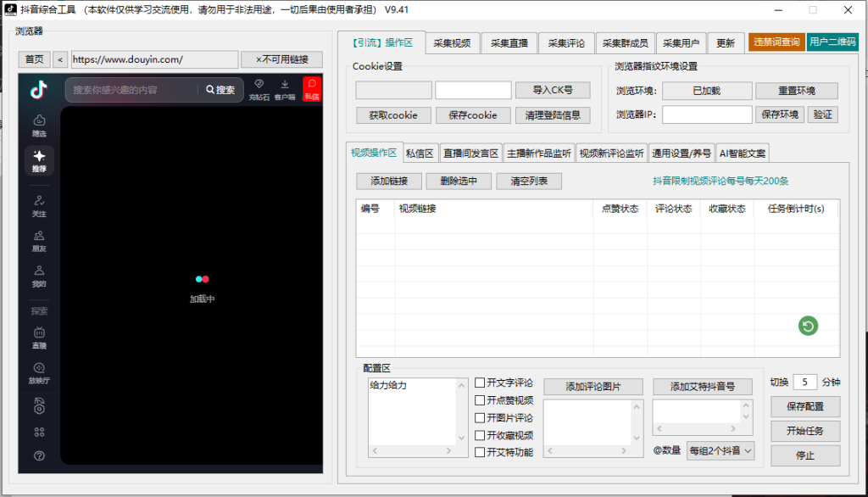Click the 切换 minutes value field
Viewport: 868px width, 497px height.
tap(804, 382)
